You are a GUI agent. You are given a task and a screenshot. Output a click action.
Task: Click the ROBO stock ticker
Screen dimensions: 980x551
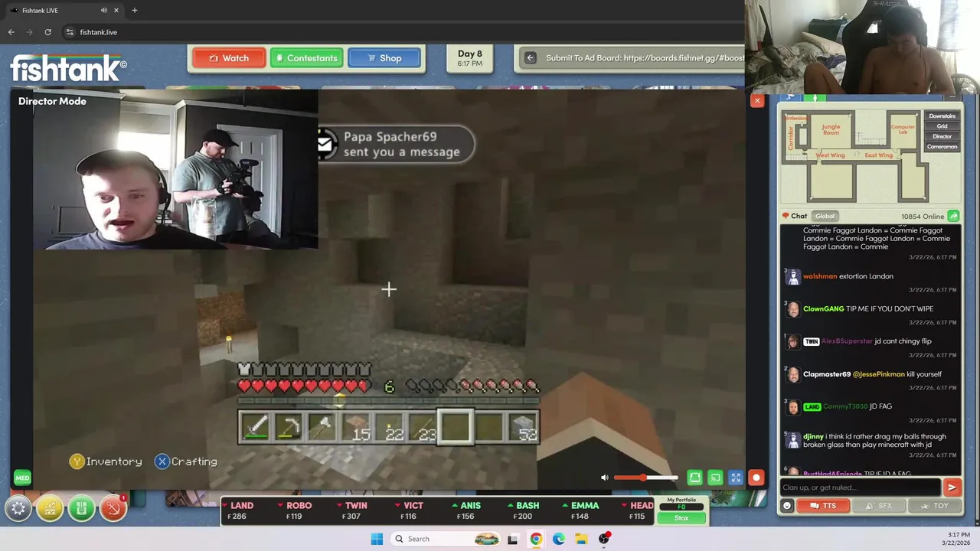pyautogui.click(x=295, y=510)
